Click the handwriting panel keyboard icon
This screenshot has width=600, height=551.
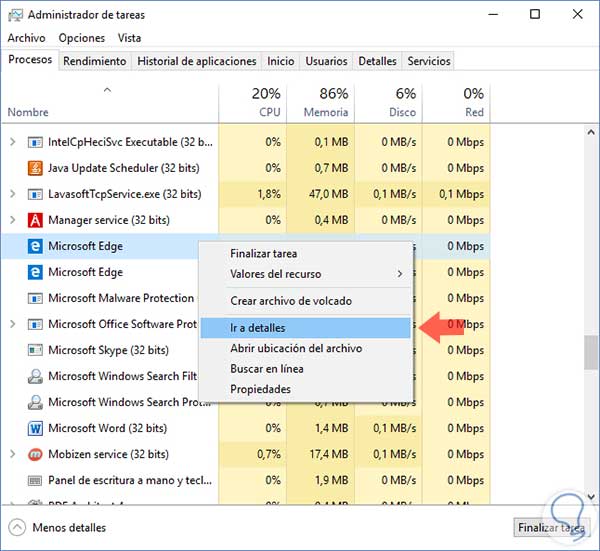point(35,481)
